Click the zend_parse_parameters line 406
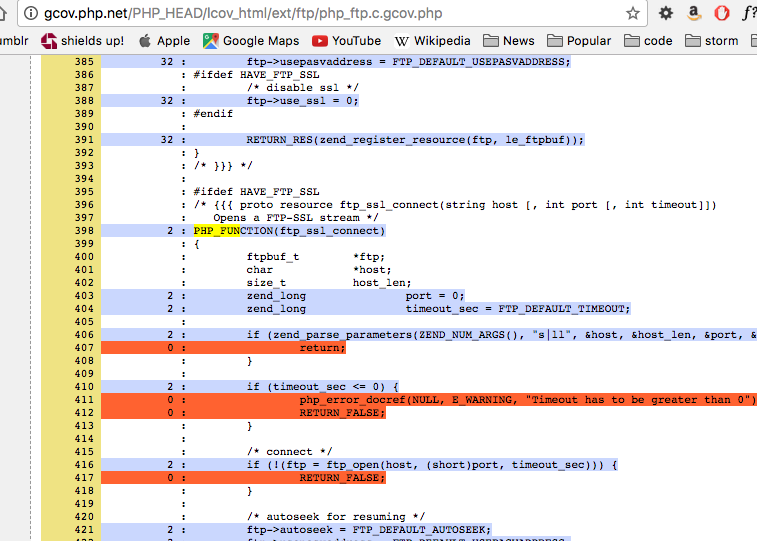This screenshot has width=757, height=541. 502,335
